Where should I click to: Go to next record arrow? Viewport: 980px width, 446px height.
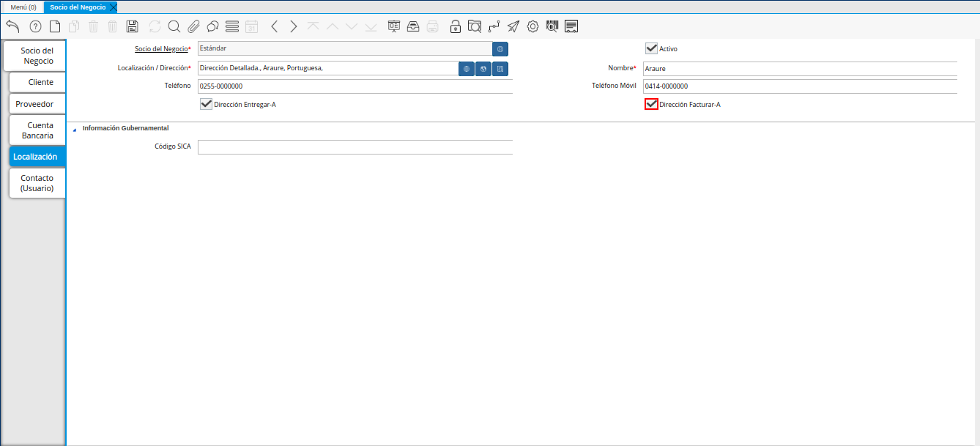pos(294,26)
